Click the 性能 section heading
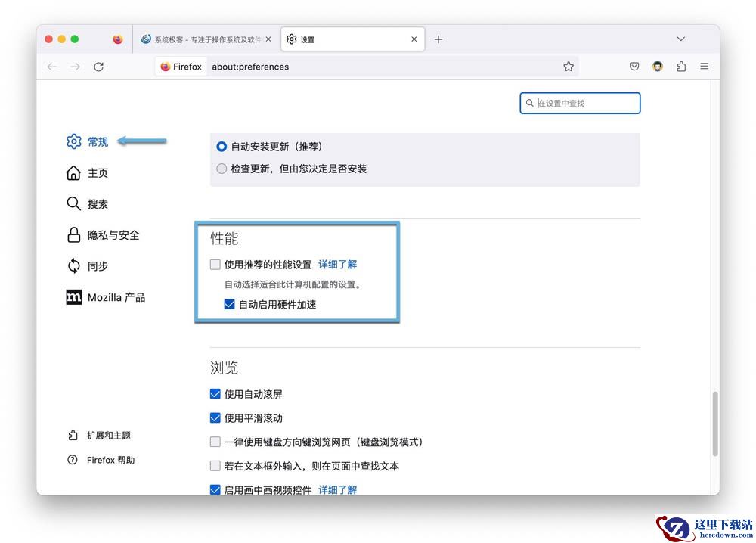Viewport: 756px width, 543px height. pyautogui.click(x=225, y=239)
